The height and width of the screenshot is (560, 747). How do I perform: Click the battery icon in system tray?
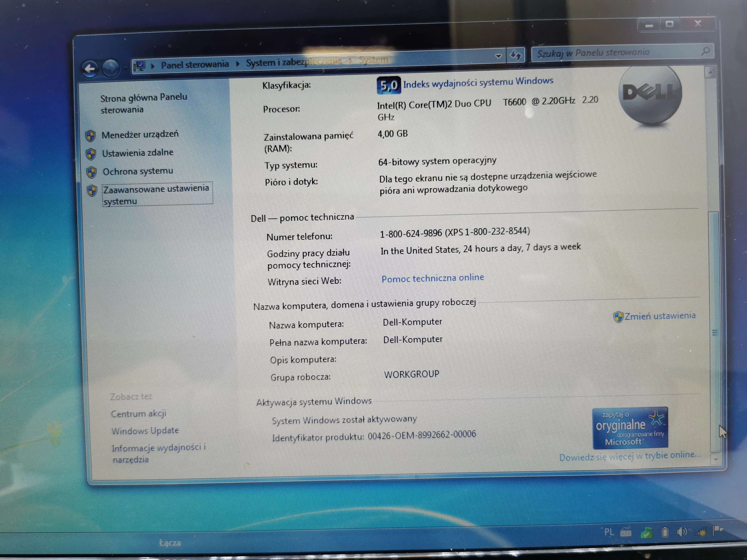tap(665, 532)
